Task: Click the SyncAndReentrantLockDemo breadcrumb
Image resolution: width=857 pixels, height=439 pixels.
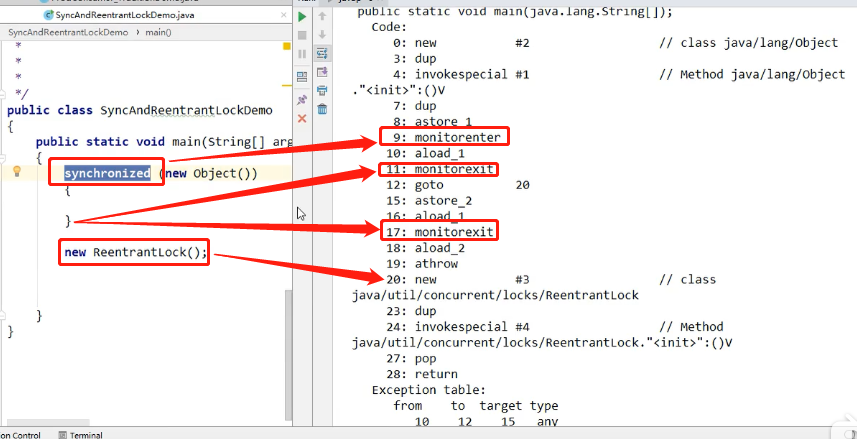Action: [68, 32]
